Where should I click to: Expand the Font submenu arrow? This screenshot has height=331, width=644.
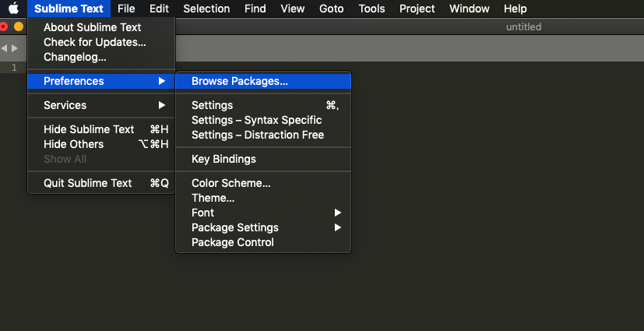[x=338, y=213]
